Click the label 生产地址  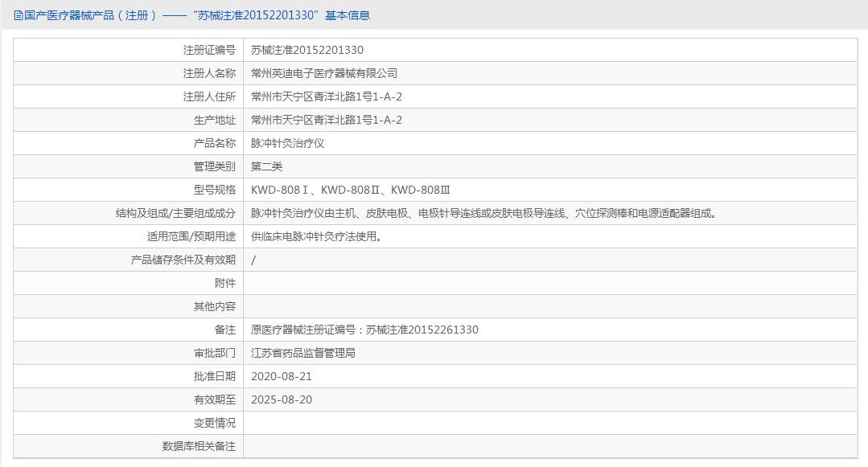tap(215, 120)
